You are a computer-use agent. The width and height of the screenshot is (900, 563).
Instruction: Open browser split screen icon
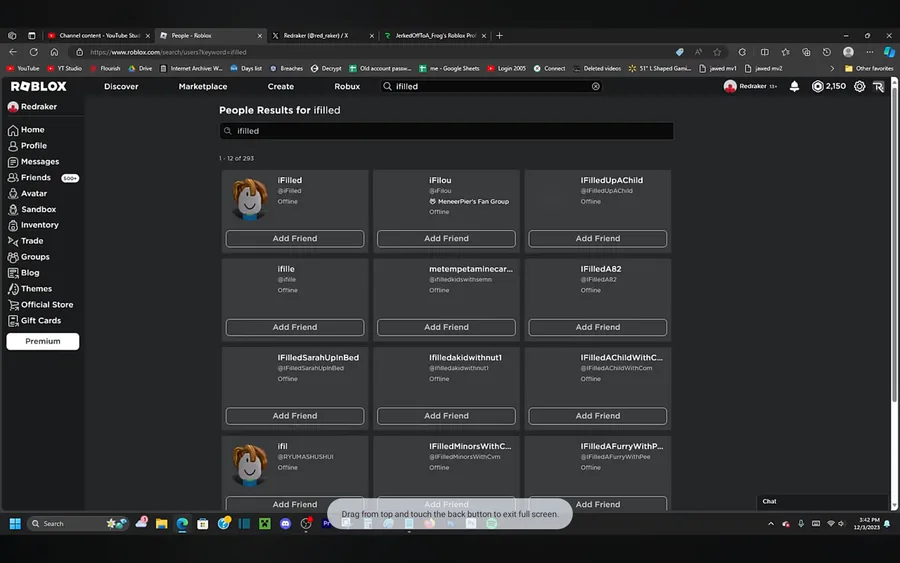[765, 52]
